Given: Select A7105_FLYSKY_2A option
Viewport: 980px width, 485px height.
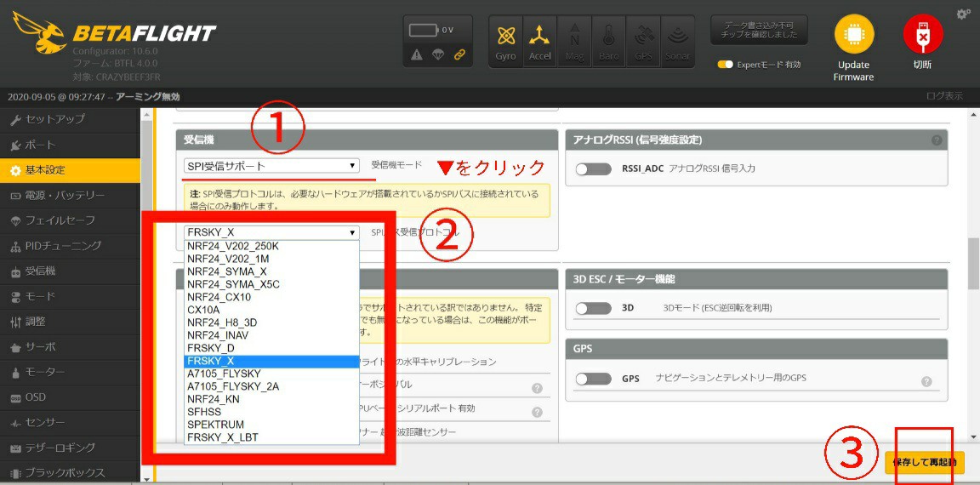Looking at the screenshot, I should [272, 386].
